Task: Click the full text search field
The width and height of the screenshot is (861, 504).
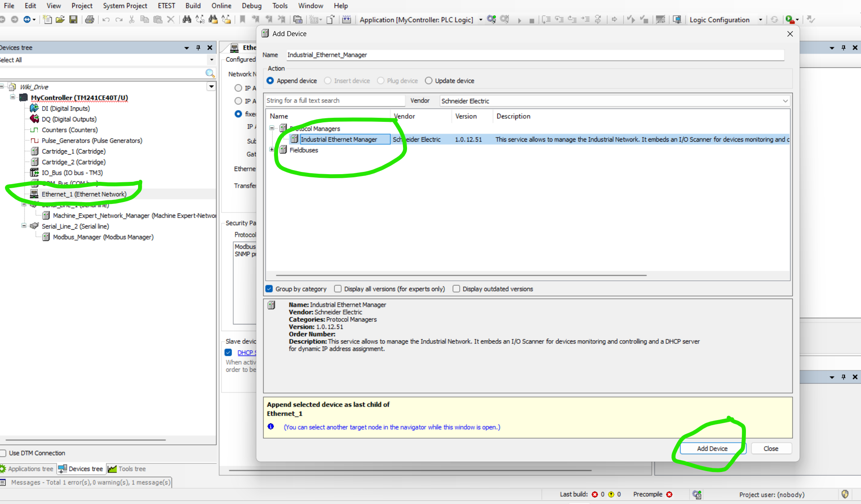Action: tap(334, 101)
